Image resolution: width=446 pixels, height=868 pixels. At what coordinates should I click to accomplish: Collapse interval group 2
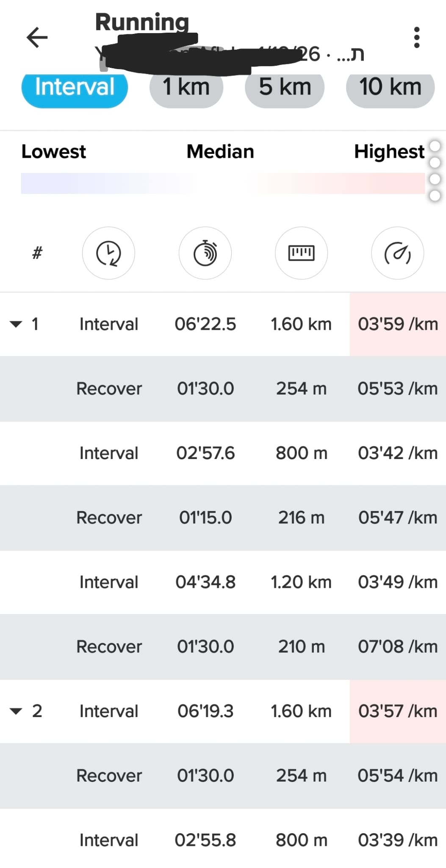click(x=16, y=711)
